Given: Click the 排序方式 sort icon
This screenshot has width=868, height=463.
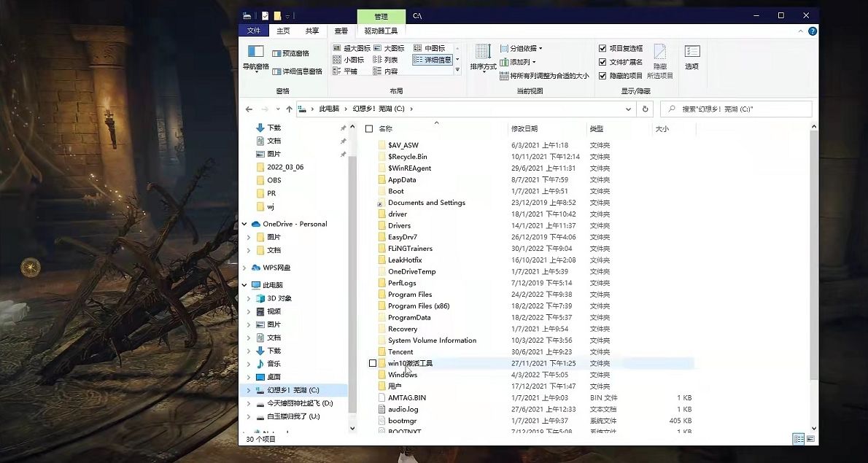Looking at the screenshot, I should tap(483, 58).
